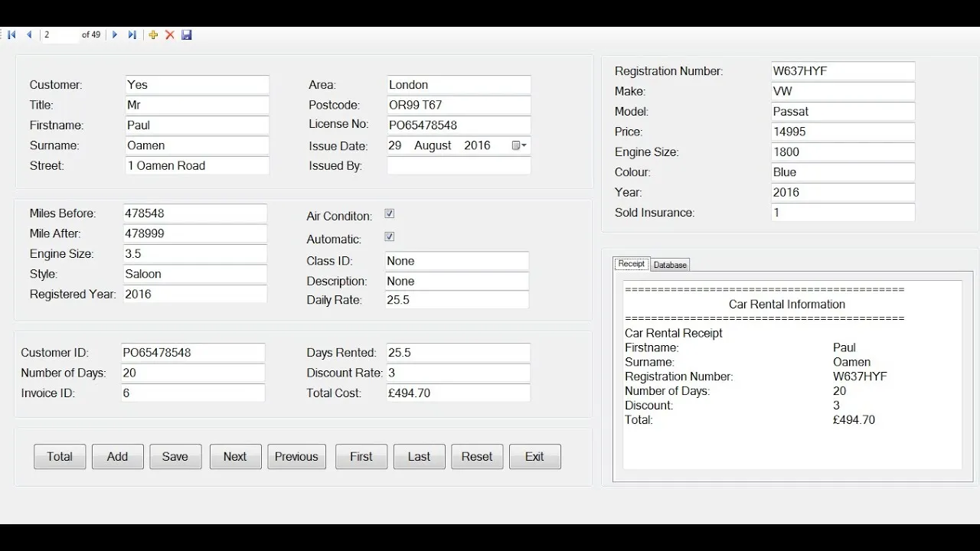The height and width of the screenshot is (551, 980).
Task: Edit the Days Rented field
Action: (458, 353)
